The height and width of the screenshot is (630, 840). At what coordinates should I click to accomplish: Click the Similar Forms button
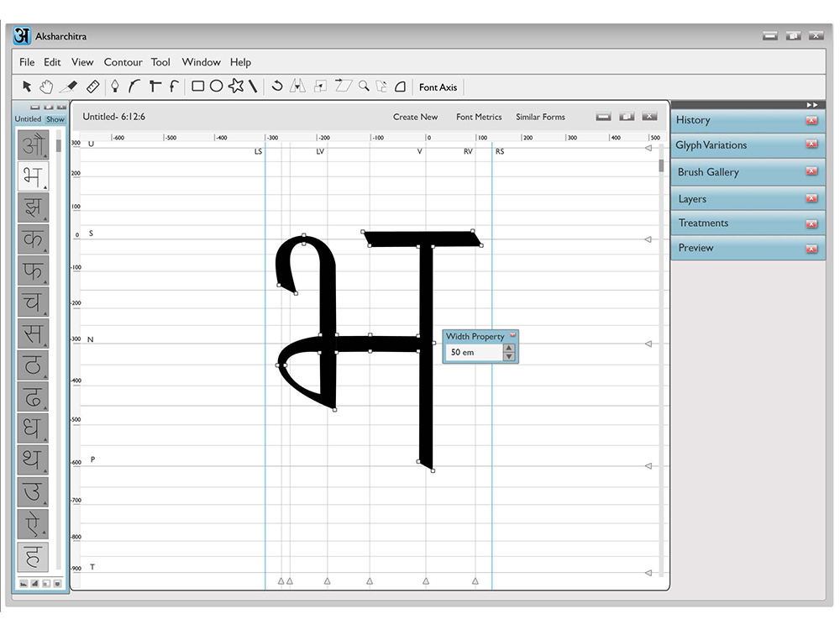(x=540, y=117)
